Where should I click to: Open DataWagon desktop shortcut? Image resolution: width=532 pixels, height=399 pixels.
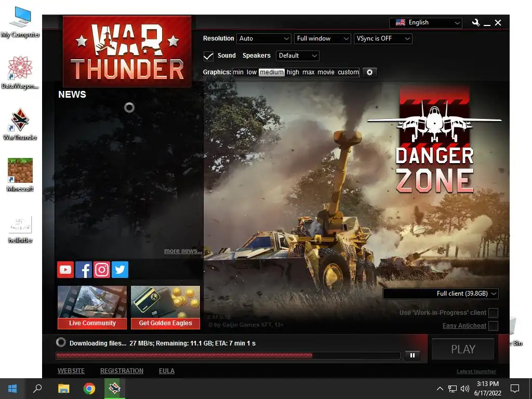pos(20,73)
